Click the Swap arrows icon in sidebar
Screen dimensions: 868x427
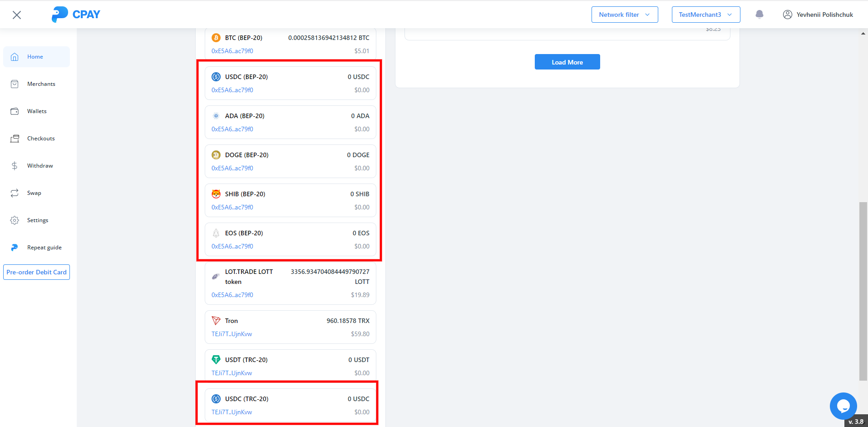[15, 193]
